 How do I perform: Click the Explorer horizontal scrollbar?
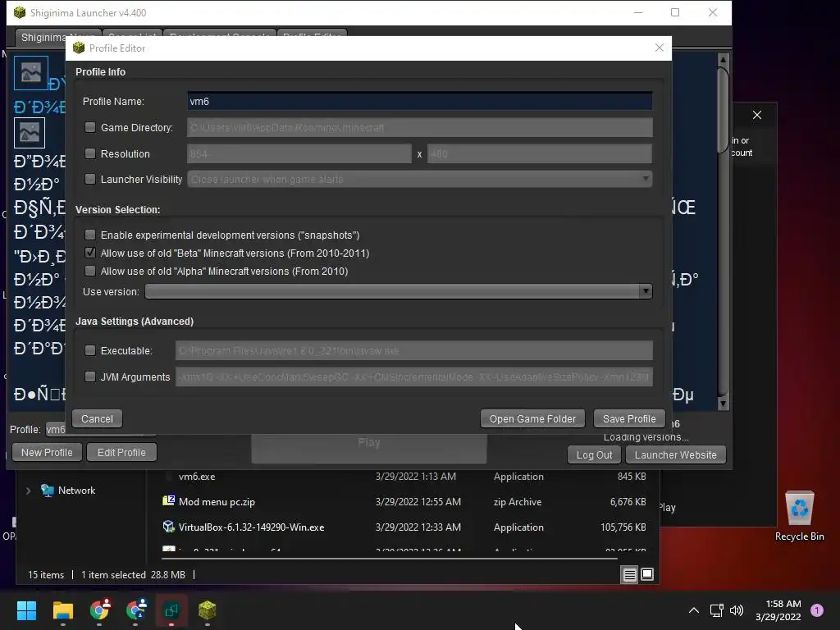[389, 558]
